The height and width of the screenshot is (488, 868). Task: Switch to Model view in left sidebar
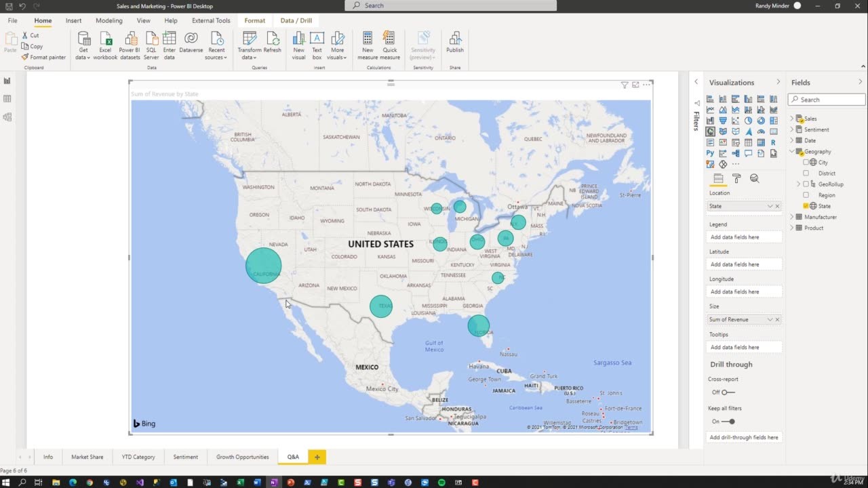(x=7, y=117)
